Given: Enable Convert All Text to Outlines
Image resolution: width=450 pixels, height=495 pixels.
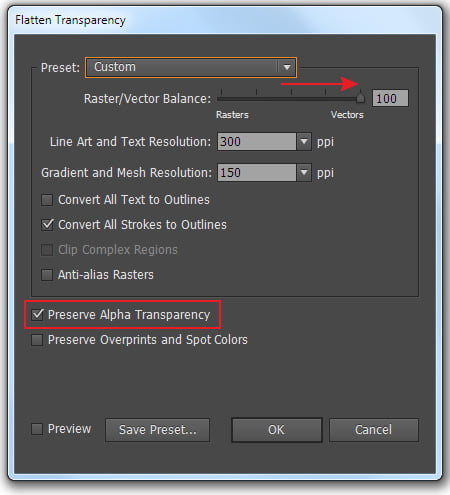Looking at the screenshot, I should [47, 200].
